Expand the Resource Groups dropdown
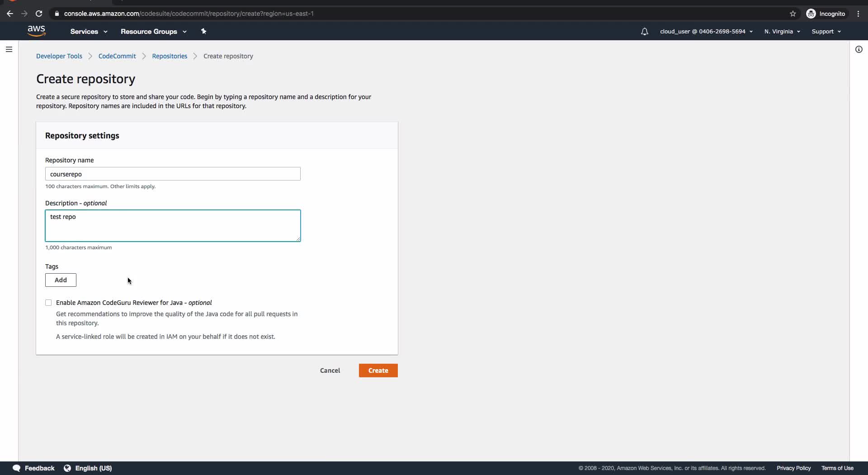Screen dimensions: 868x475 pos(154,32)
